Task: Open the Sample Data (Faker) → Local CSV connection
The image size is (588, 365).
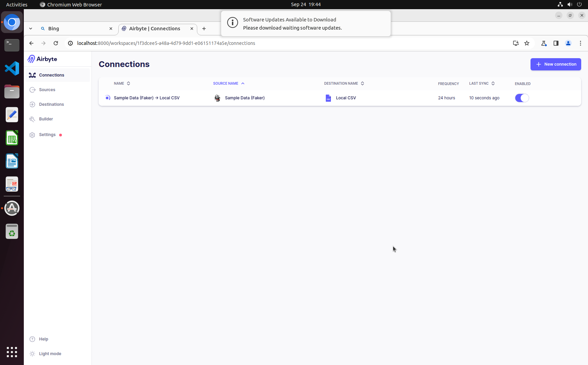Action: pos(147,98)
